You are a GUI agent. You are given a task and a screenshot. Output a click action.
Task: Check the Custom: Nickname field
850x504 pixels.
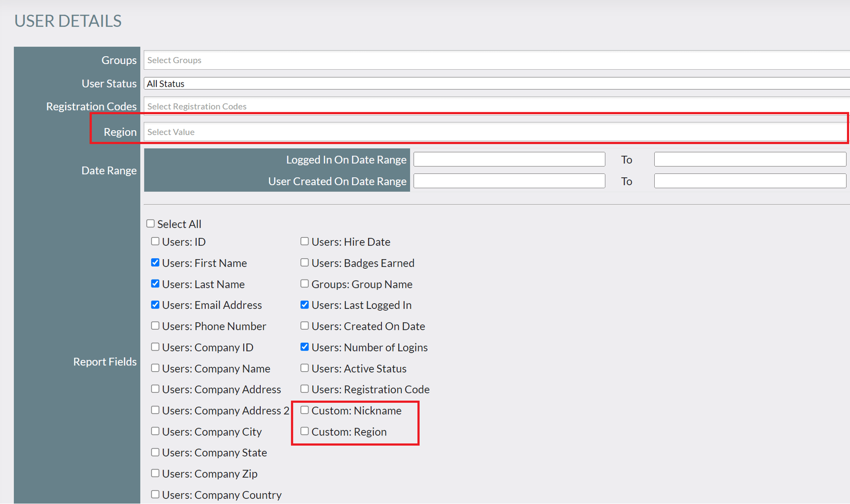pos(304,409)
